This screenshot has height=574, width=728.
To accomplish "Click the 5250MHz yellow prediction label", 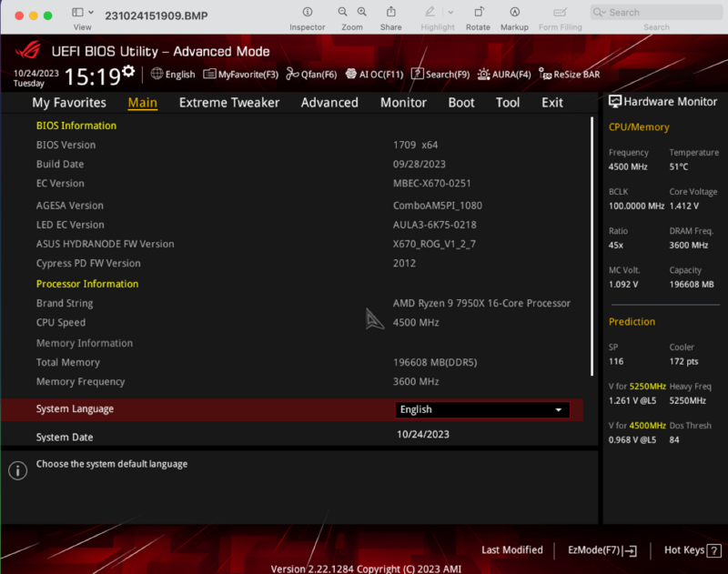I will pos(648,386).
